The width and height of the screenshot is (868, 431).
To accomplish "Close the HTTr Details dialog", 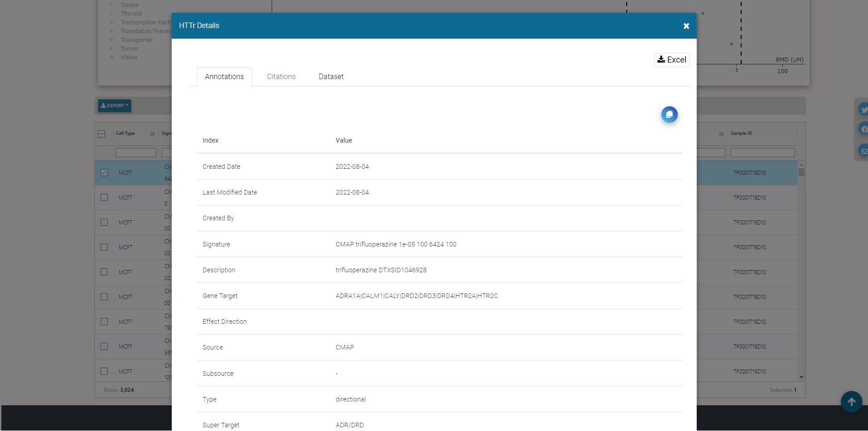I will 686,26.
